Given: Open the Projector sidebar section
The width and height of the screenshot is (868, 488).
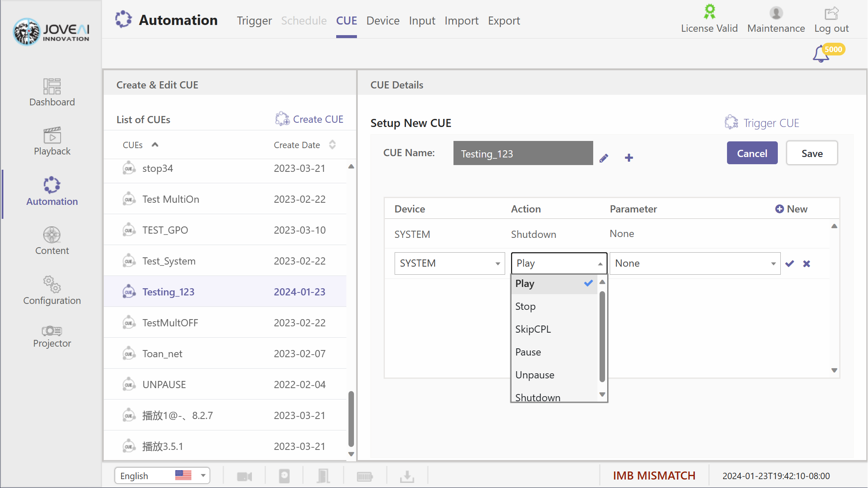Looking at the screenshot, I should [x=52, y=337].
